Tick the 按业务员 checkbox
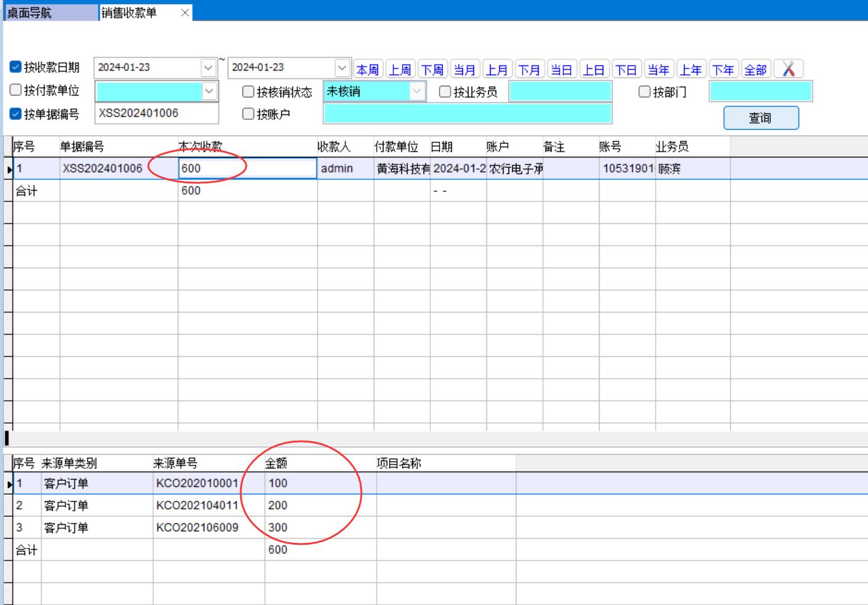 pos(445,92)
